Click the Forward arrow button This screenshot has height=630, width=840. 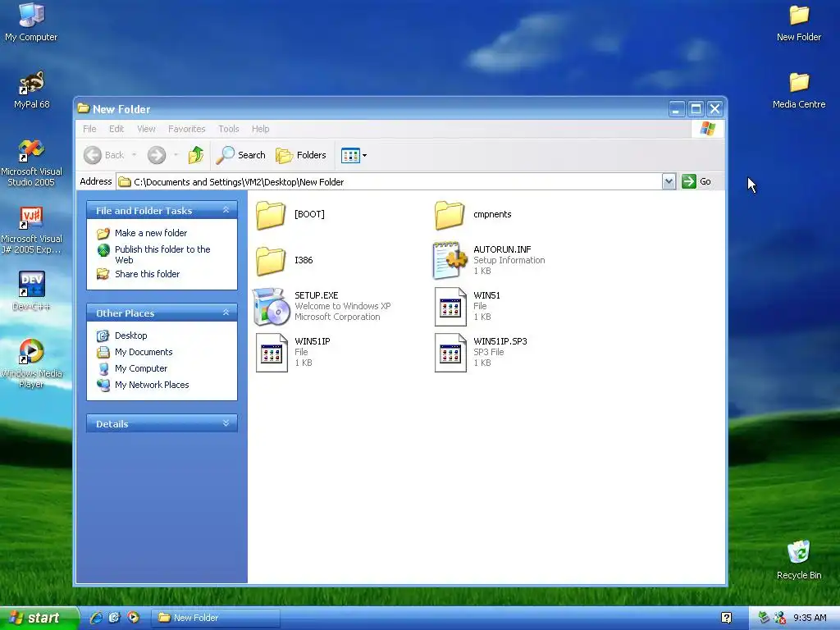pos(157,155)
